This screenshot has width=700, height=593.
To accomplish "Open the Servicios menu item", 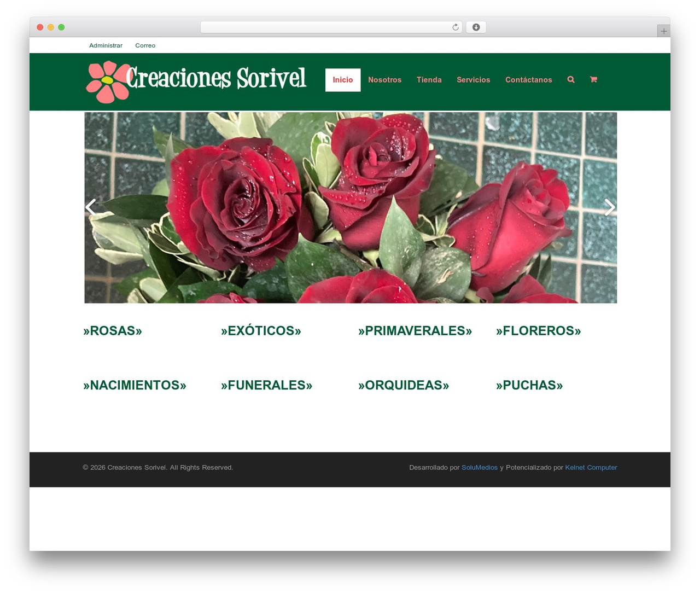I will (474, 80).
